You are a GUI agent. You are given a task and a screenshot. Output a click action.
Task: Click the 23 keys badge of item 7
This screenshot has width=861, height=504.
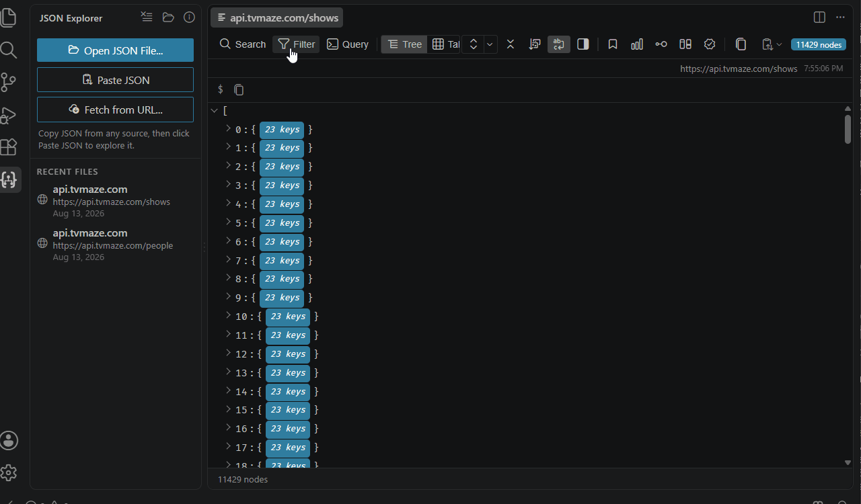tap(282, 260)
